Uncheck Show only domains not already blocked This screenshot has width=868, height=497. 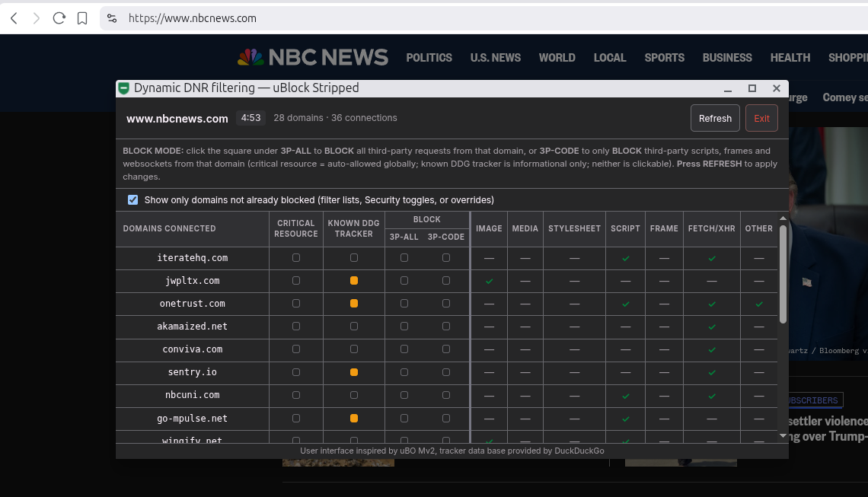[132, 200]
